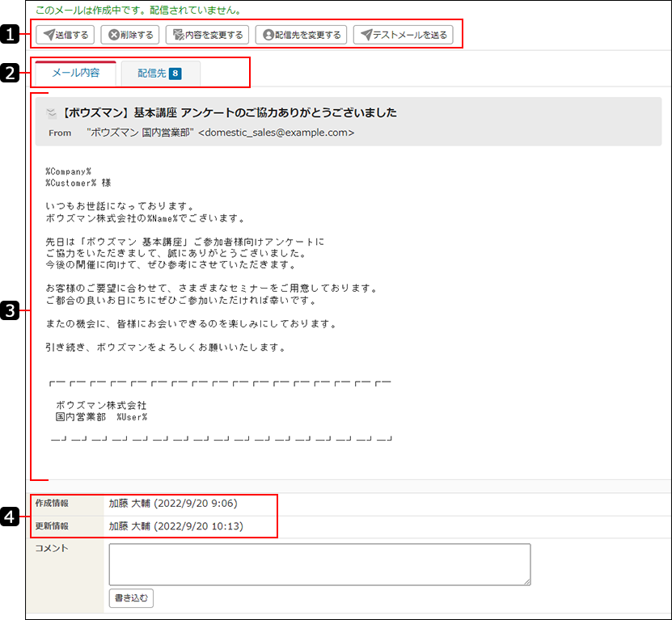The width and height of the screenshot is (672, 620).
Task: Click signature line 国内営業部 %User%
Action: point(101,417)
